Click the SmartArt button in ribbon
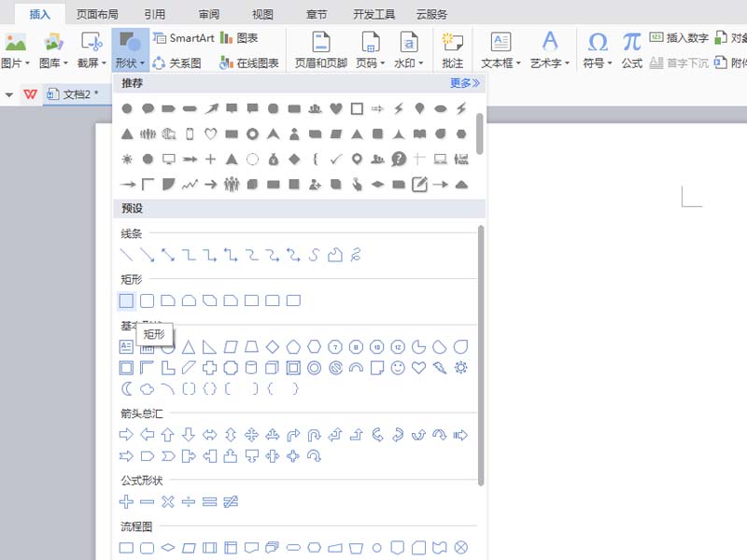This screenshot has height=560, width=747. pos(183,38)
